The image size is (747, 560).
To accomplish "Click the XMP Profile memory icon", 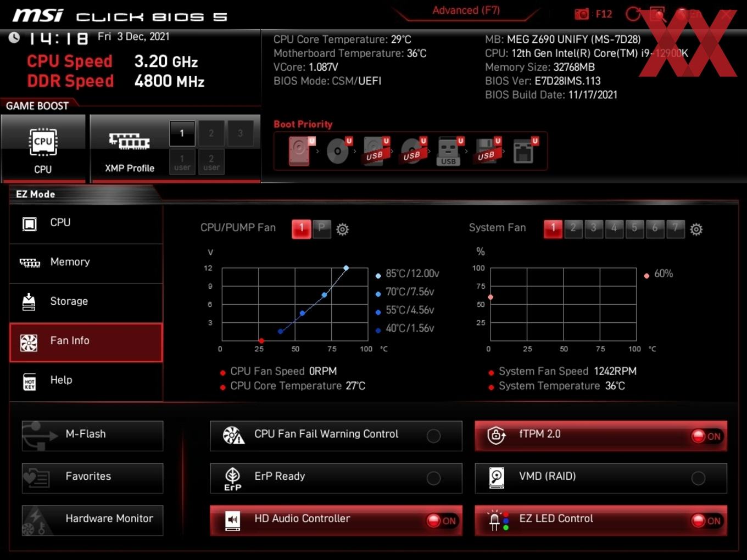I will pos(129,141).
